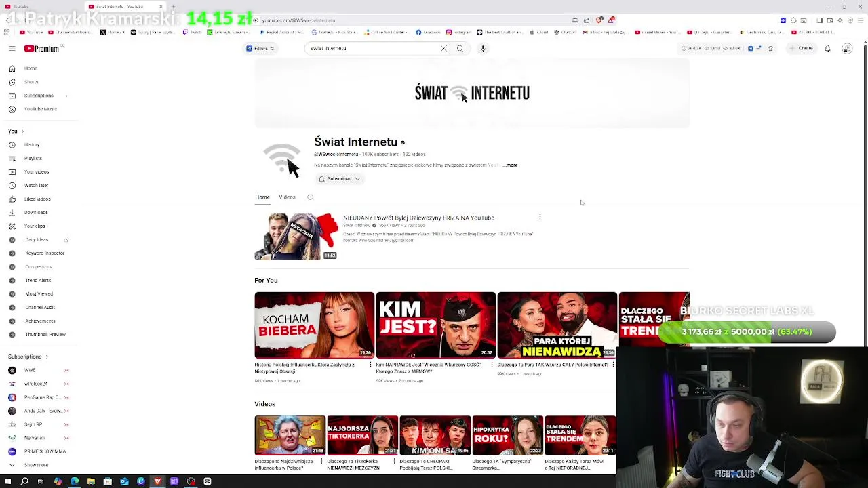Open the hamburger guide menu
The width and height of the screenshot is (868, 488).
(12, 48)
